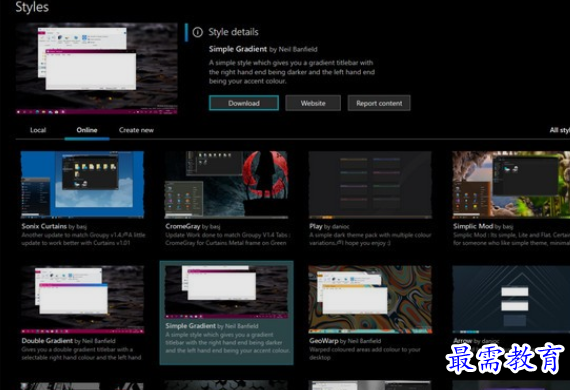Open the style's Website button
Image resolution: width=570 pixels, height=390 pixels.
click(x=313, y=103)
